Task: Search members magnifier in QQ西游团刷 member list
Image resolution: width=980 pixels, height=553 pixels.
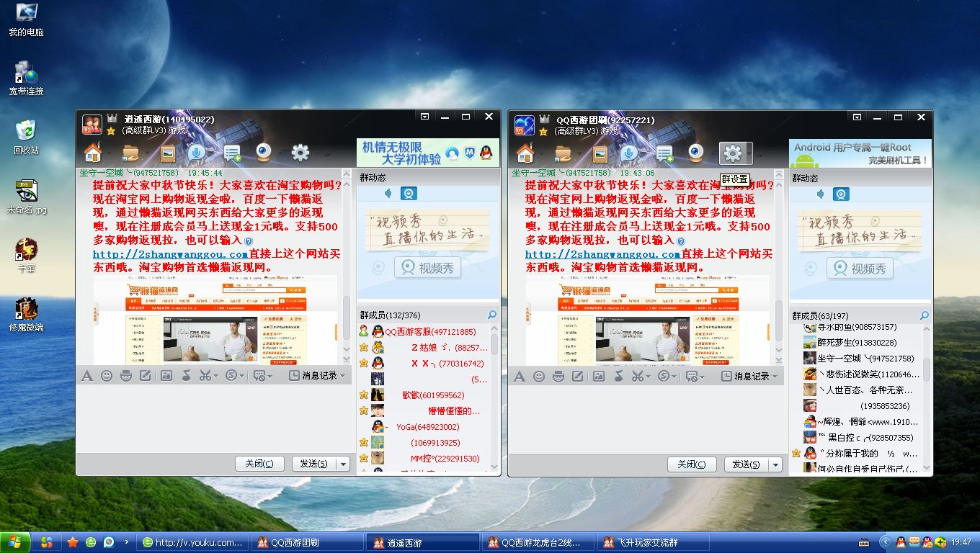Action: [925, 315]
